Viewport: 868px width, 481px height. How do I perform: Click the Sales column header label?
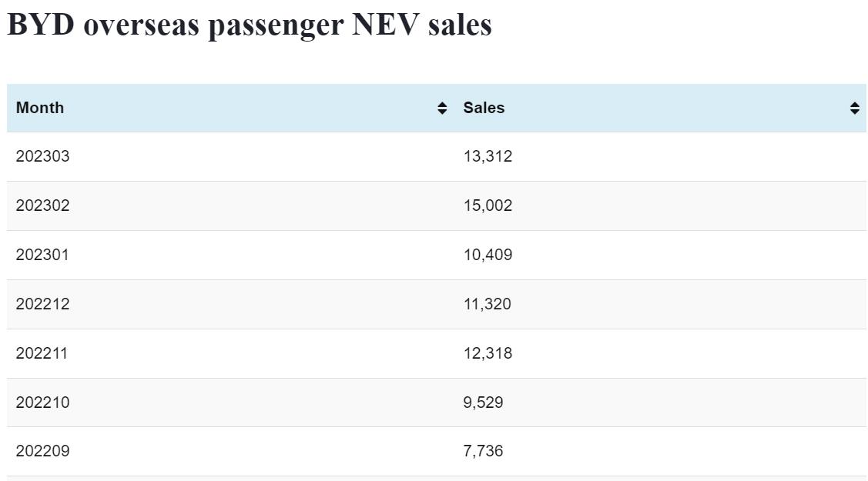[x=484, y=108]
